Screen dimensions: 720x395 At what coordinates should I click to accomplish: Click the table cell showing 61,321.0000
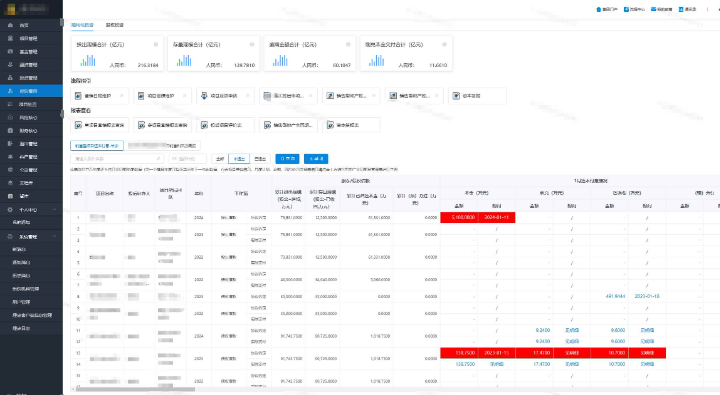(x=367, y=257)
